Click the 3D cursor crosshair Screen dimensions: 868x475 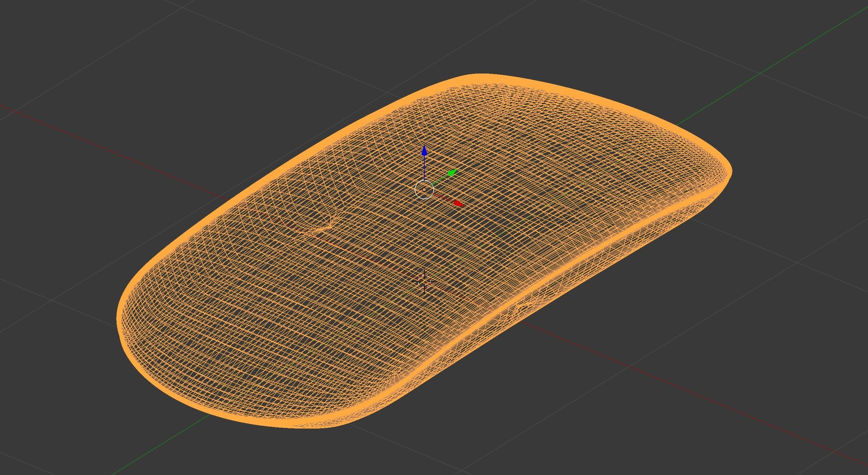coord(424,281)
